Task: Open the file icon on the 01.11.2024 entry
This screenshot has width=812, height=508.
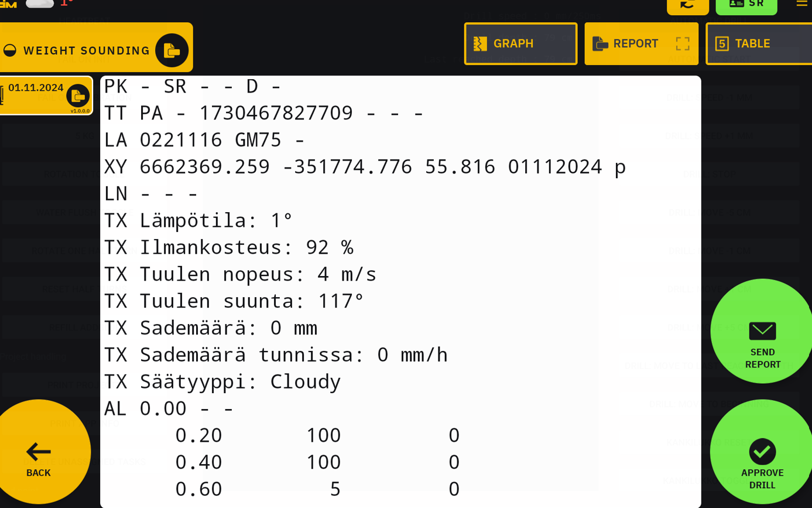Action: [78, 96]
